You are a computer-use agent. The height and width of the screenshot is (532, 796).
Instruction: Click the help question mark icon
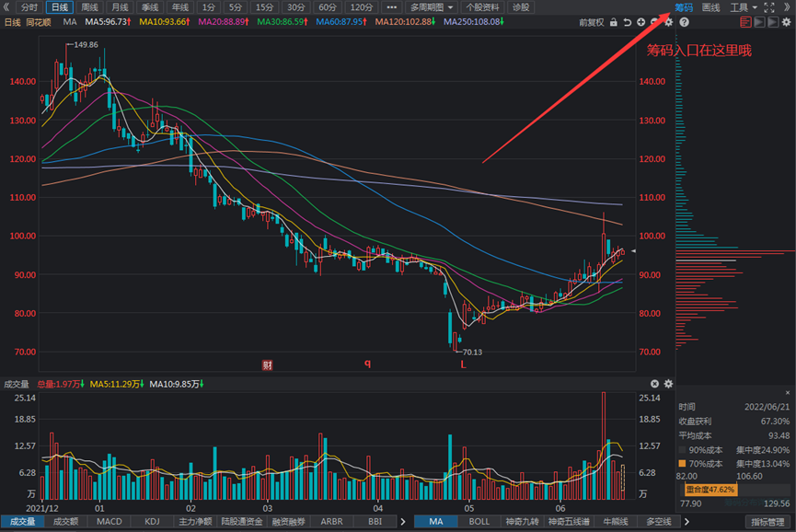coord(684,21)
